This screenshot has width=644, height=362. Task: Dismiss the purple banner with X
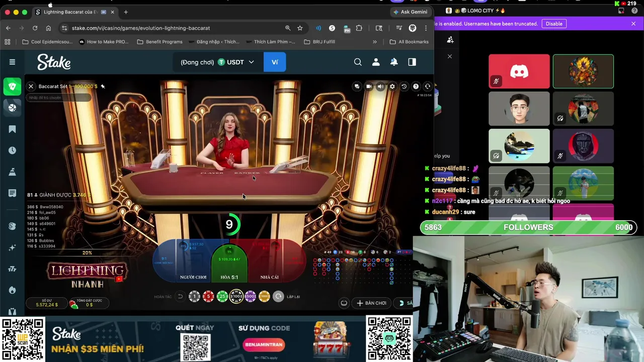coord(633,24)
